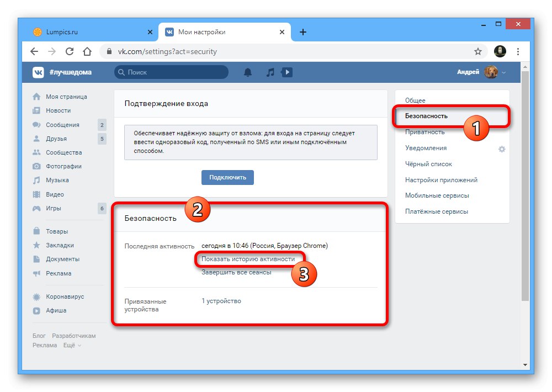Click the VK search field
The height and width of the screenshot is (392, 552).
(x=171, y=72)
